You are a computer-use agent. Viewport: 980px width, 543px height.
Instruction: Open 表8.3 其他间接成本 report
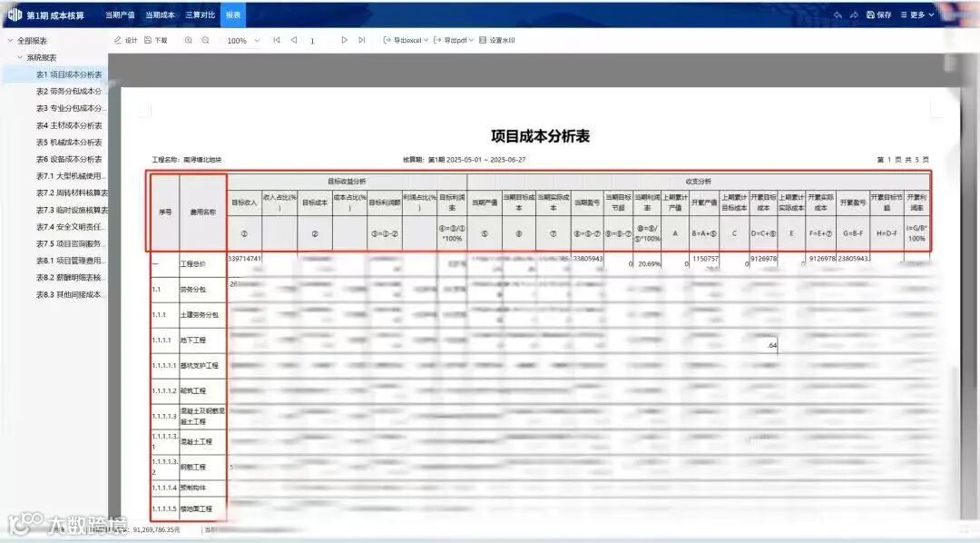[70, 294]
